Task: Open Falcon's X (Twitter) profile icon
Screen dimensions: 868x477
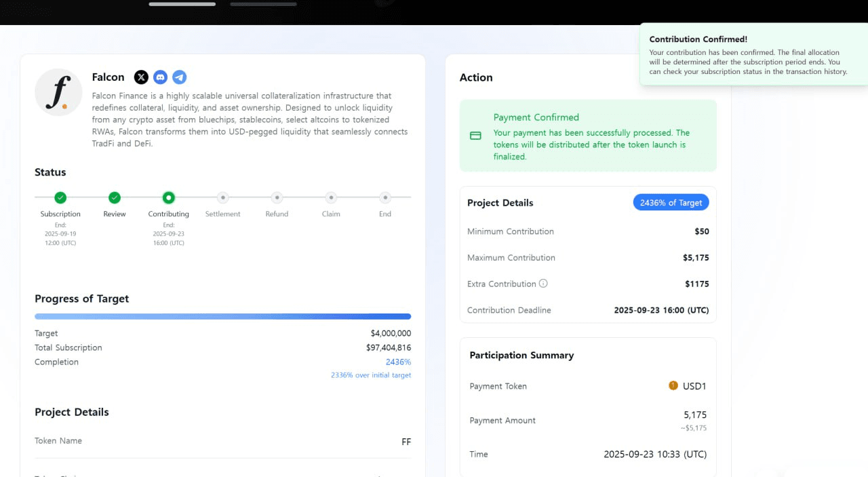Action: click(141, 77)
